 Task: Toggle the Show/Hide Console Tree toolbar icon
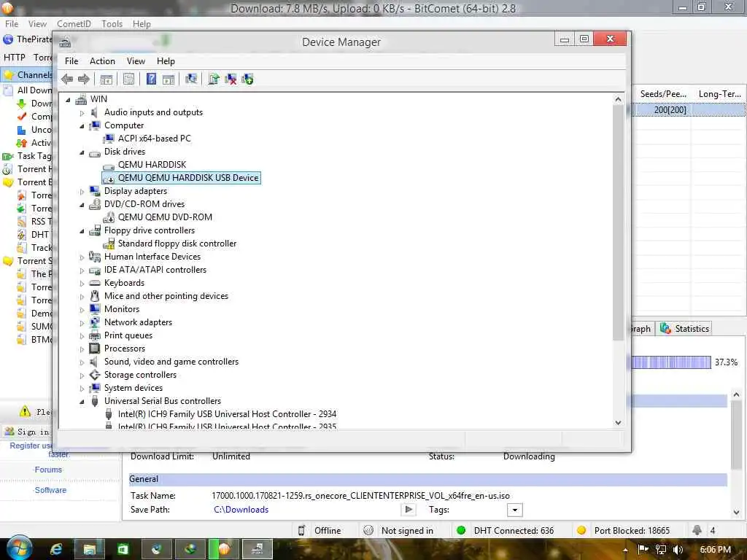click(107, 79)
